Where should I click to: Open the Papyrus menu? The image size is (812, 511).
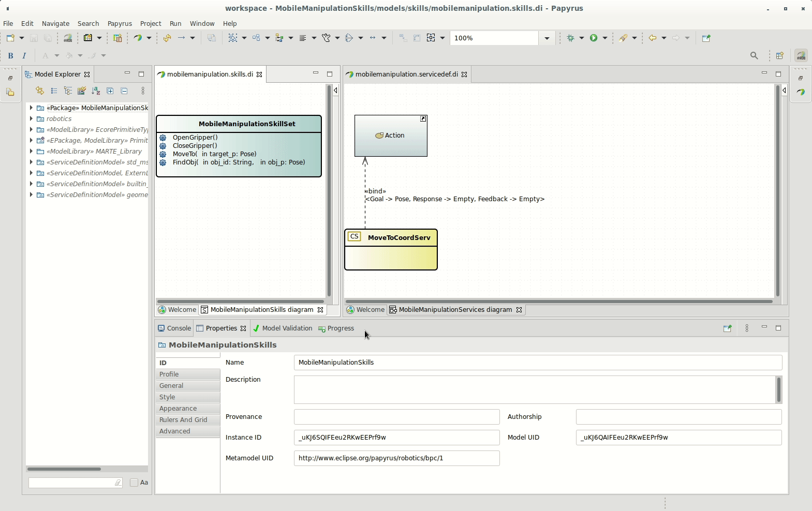click(120, 23)
